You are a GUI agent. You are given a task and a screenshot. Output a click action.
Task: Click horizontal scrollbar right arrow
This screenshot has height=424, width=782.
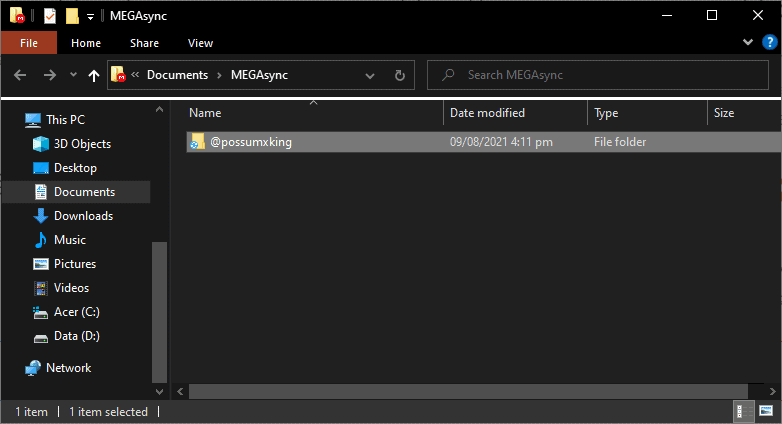[773, 392]
